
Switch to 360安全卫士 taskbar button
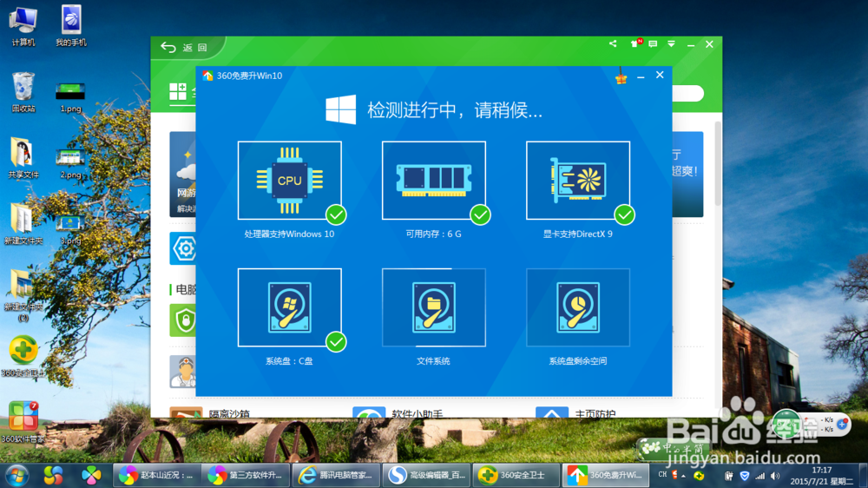tap(516, 475)
